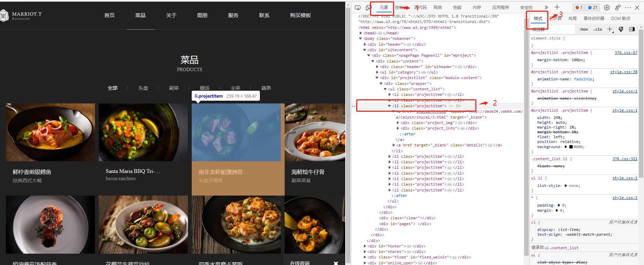Collapse the div id="projectlist" node
Viewport: 644px width, 265px height.
point(377,78)
